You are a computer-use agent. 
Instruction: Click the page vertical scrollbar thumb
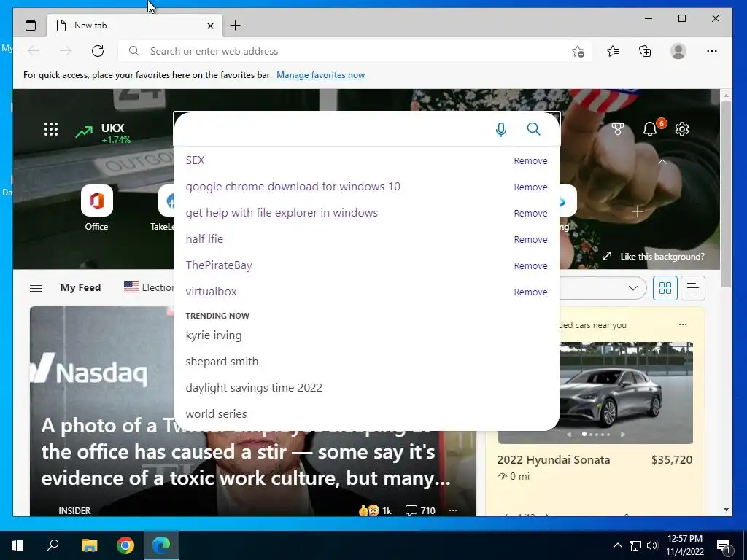[x=726, y=192]
